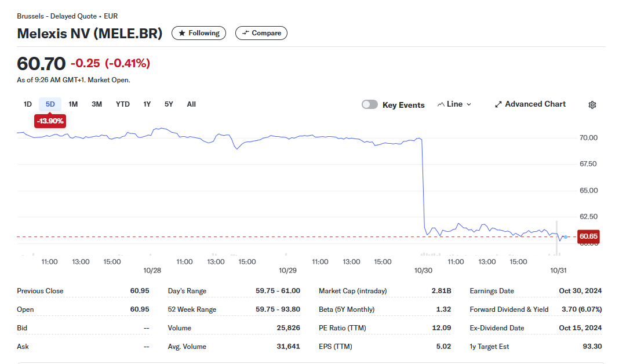Switch chart to 3M range
The image size is (619, 364).
point(97,104)
